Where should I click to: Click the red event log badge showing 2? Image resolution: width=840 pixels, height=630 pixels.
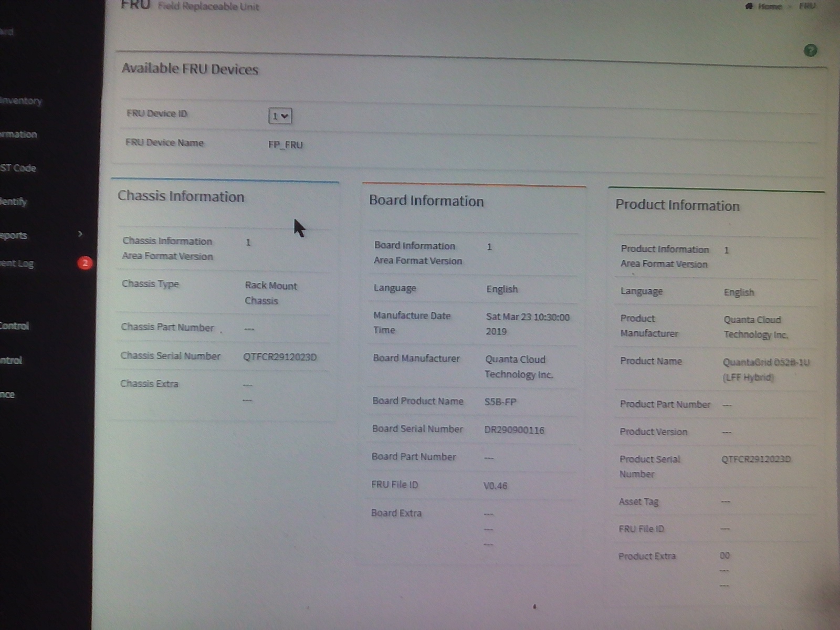(x=85, y=262)
